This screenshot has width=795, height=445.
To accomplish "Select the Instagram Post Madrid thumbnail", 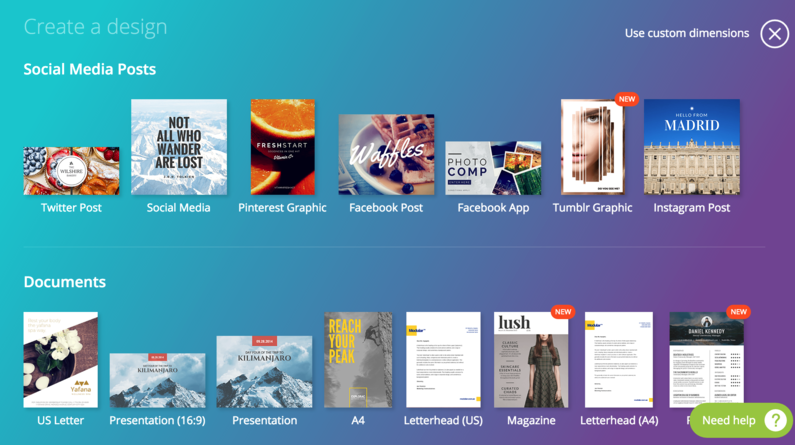I will click(692, 147).
